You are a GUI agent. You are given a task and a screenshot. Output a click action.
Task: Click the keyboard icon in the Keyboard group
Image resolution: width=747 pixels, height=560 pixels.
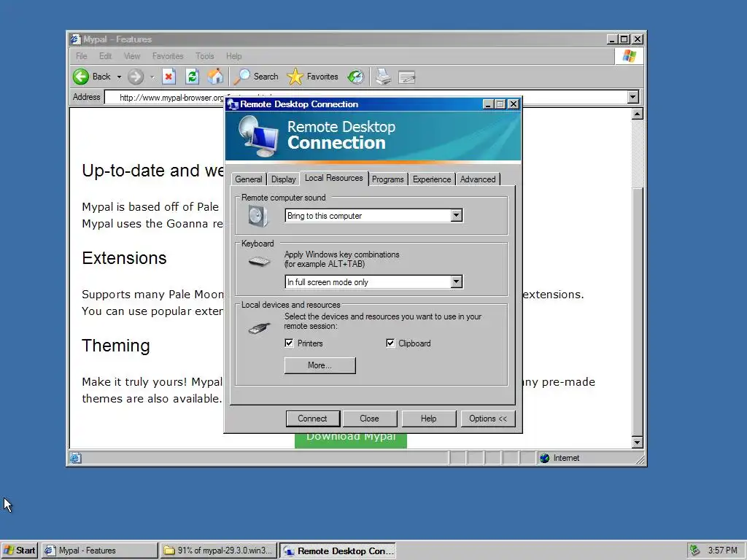pyautogui.click(x=259, y=262)
